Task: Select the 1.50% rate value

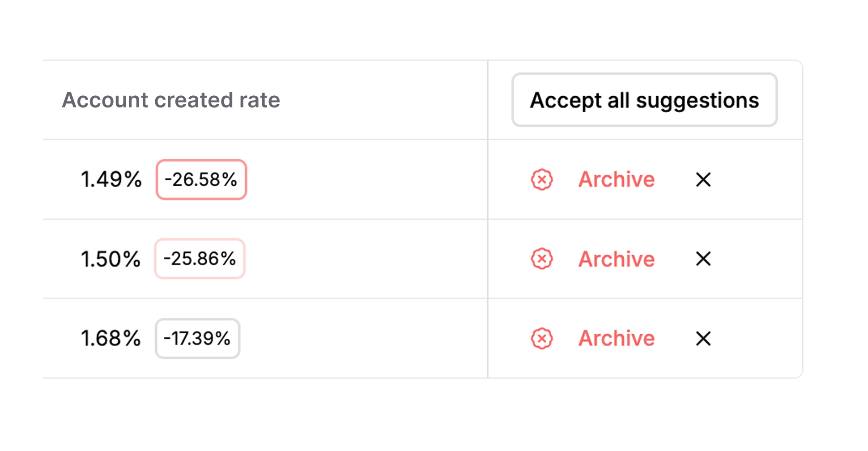Action: click(110, 259)
